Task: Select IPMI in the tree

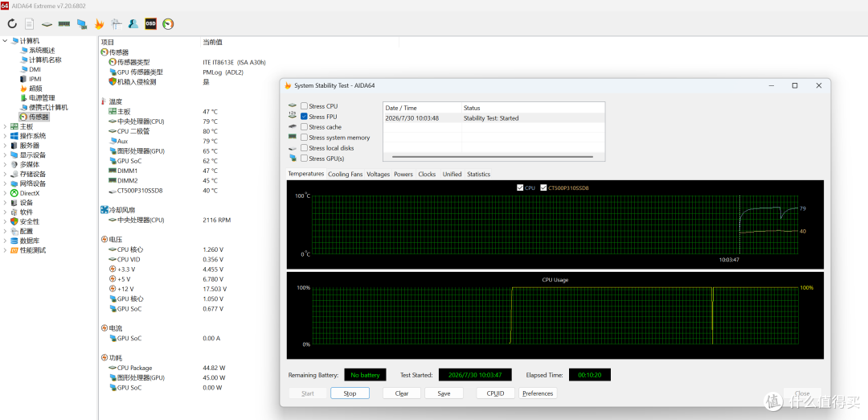Action: [x=35, y=79]
